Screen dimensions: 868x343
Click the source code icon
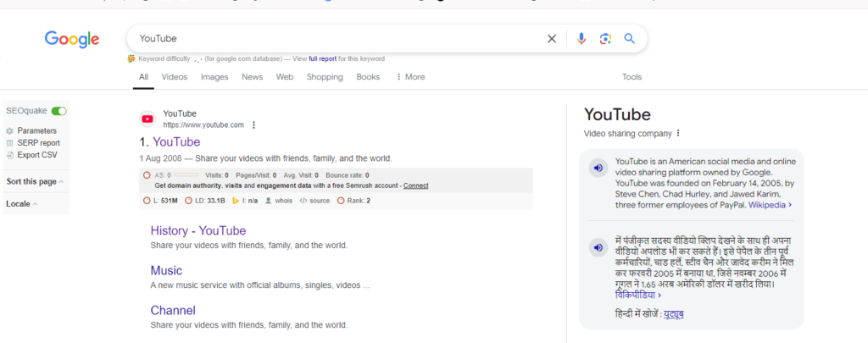[303, 201]
